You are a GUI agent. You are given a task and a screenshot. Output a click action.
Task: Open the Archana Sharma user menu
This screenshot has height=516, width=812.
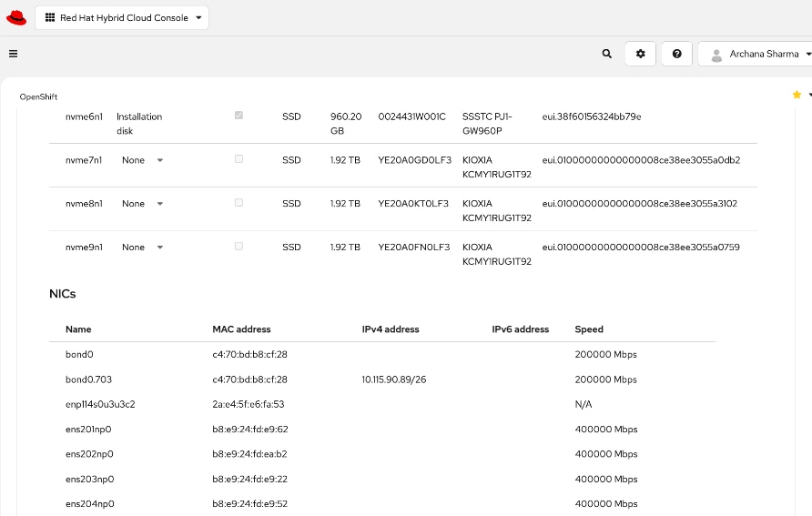pos(756,54)
